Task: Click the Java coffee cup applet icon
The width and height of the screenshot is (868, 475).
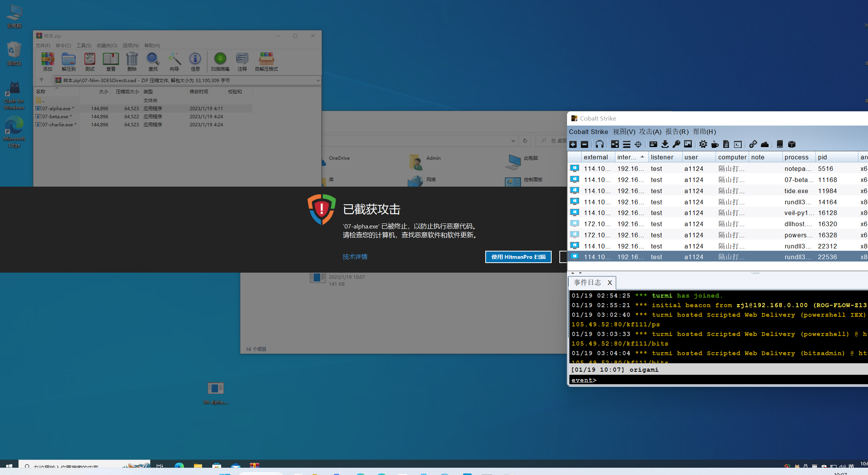Action: click(x=714, y=144)
